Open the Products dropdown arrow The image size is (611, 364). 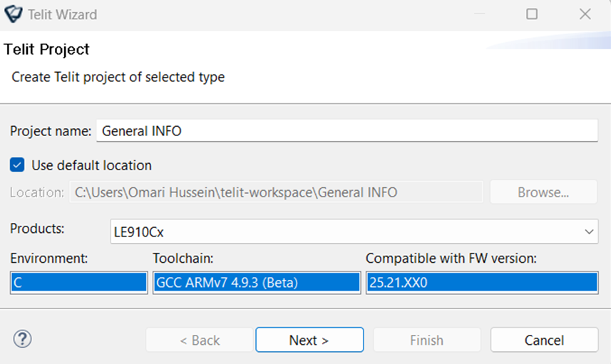pos(589,232)
